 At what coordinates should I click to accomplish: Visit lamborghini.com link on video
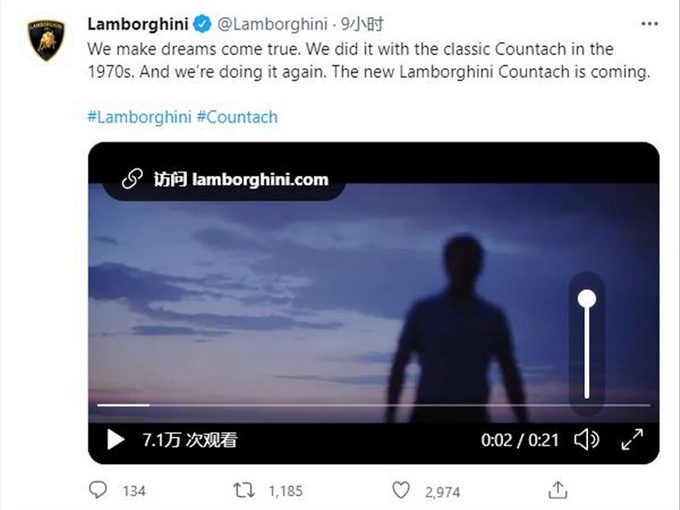pyautogui.click(x=241, y=180)
